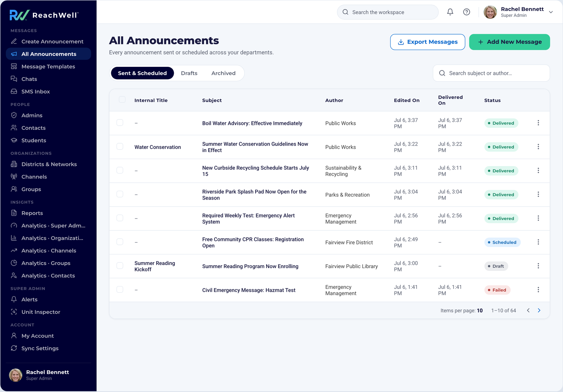563x392 pixels.
Task: Check the Water Conservation row checkbox
Action: [x=120, y=146]
